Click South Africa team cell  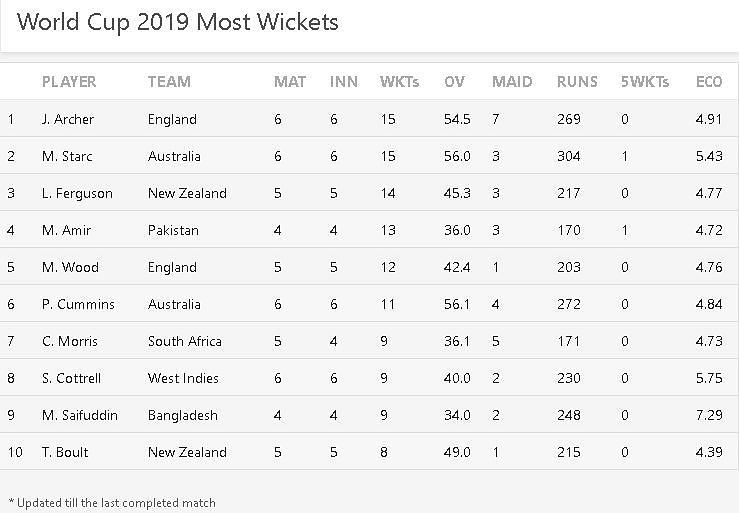coord(185,341)
